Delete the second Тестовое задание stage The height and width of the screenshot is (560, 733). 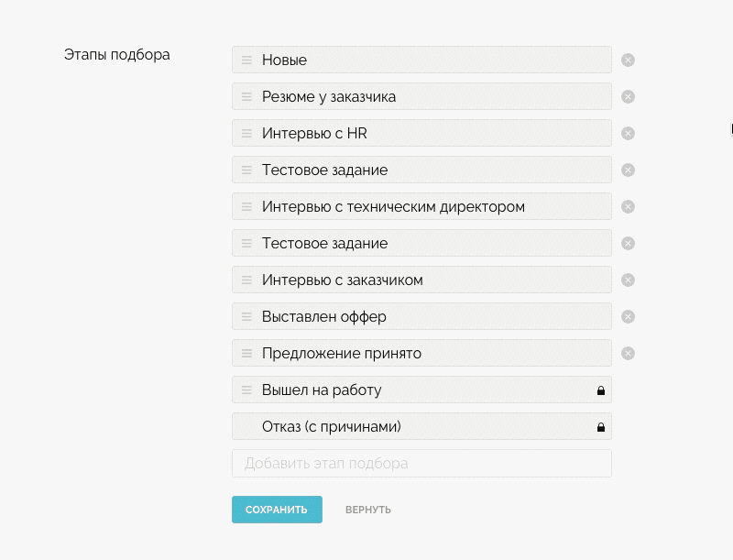click(x=628, y=243)
